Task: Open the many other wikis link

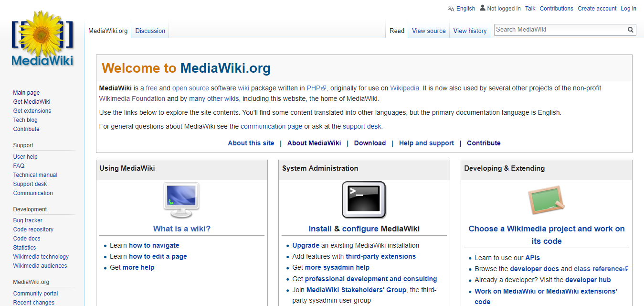Action: tap(213, 99)
